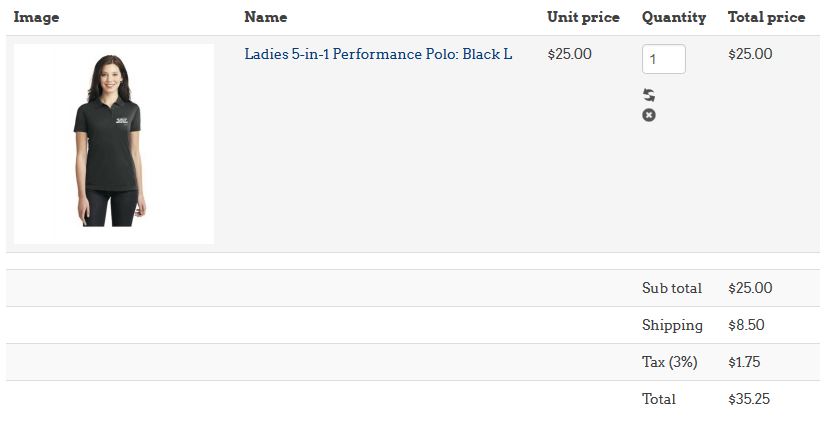Click the $1.75 tax amount
The height and width of the screenshot is (423, 832).
point(744,362)
